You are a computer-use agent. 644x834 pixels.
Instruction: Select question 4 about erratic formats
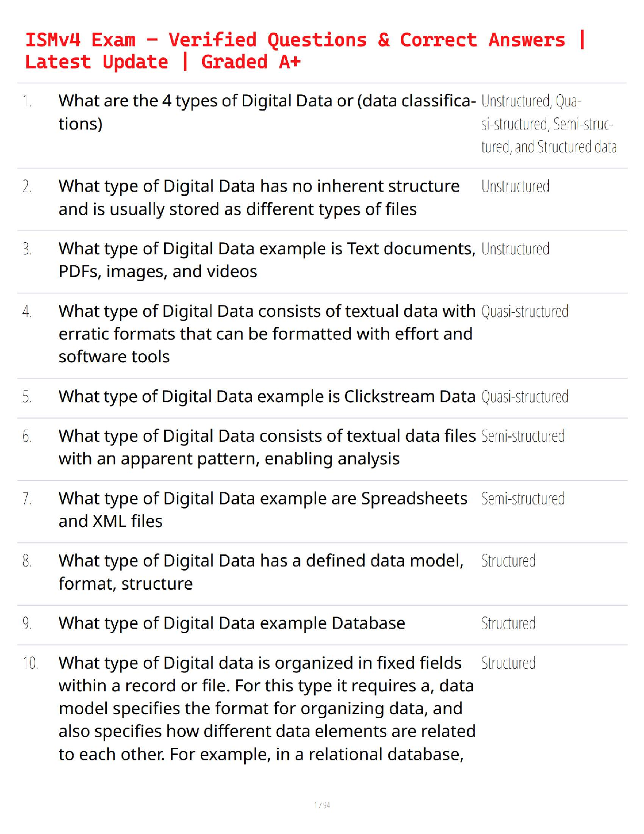267,334
